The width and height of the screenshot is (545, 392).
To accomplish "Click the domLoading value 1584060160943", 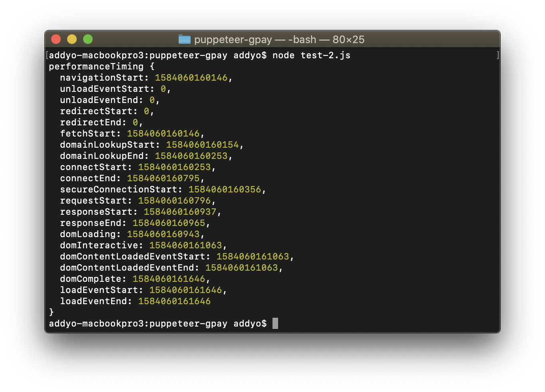I will 163,234.
